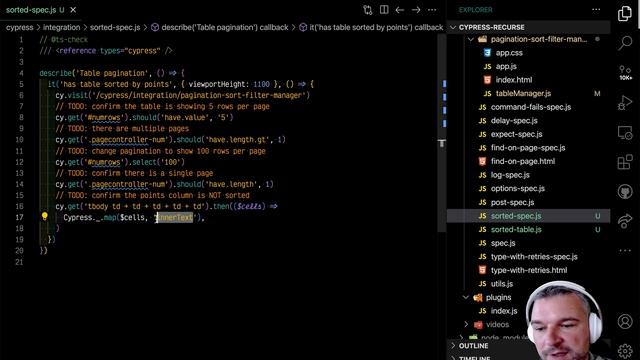Show additional views ellipsis in activity bar
The width and height of the screenshot is (640, 360).
pyautogui.click(x=625, y=250)
